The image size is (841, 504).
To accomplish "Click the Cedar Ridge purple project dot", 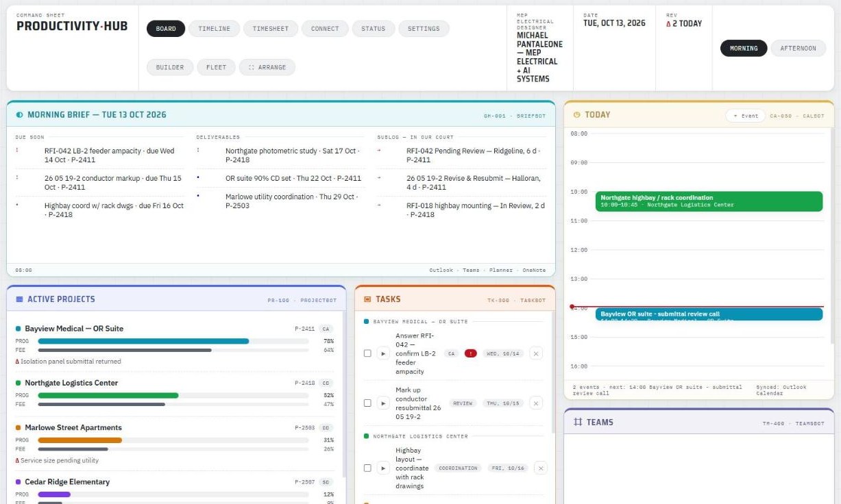I will (19, 482).
